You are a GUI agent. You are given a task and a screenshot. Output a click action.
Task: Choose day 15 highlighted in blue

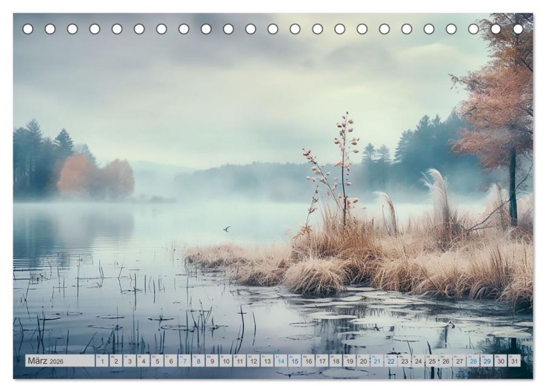click(x=295, y=361)
